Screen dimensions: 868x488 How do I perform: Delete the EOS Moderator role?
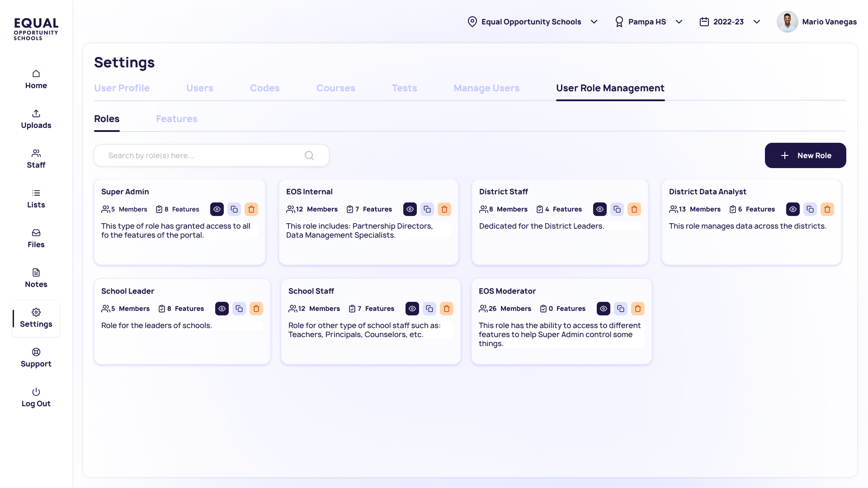(638, 309)
